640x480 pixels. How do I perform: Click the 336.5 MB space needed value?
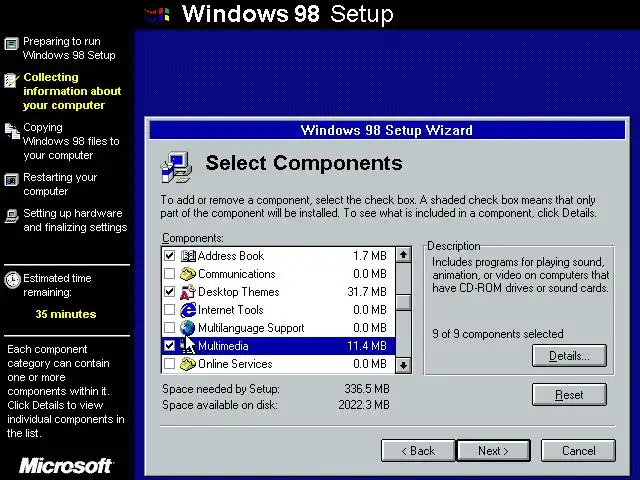(x=367, y=389)
